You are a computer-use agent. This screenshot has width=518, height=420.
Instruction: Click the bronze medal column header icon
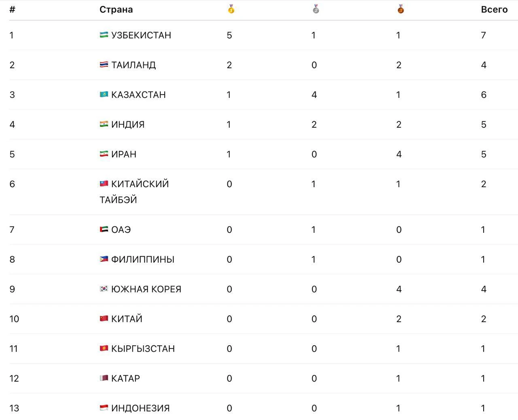pyautogui.click(x=401, y=9)
